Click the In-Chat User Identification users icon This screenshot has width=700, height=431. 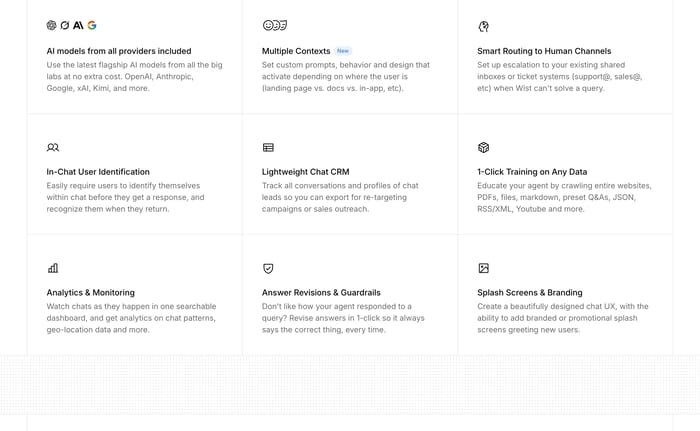pos(53,147)
